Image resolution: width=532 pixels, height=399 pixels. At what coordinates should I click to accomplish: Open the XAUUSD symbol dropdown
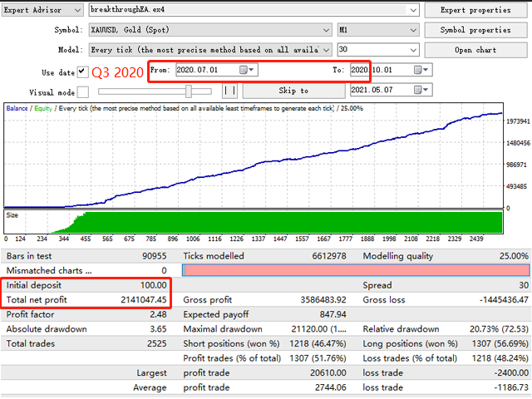click(x=326, y=30)
